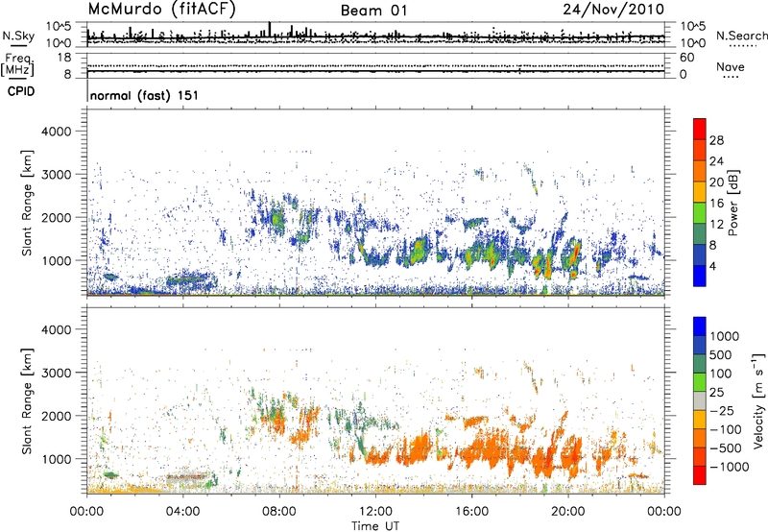The image size is (768, 532).
Task: Click the '20:00' time axis label
Action: [x=568, y=512]
